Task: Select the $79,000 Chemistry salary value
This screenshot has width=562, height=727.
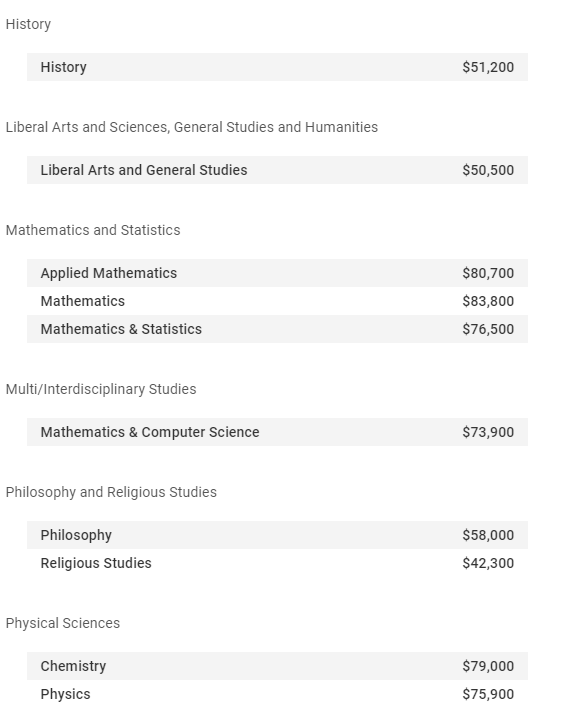Action: 488,666
